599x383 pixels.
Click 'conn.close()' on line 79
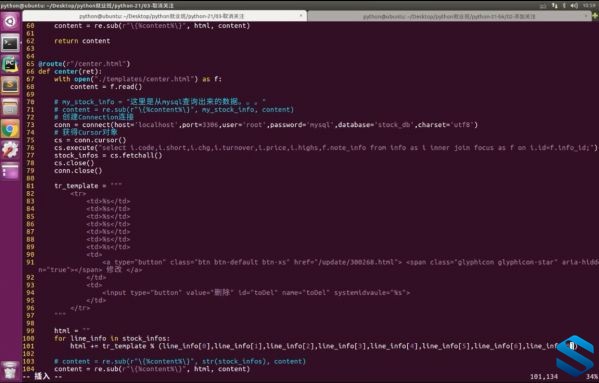coord(78,171)
